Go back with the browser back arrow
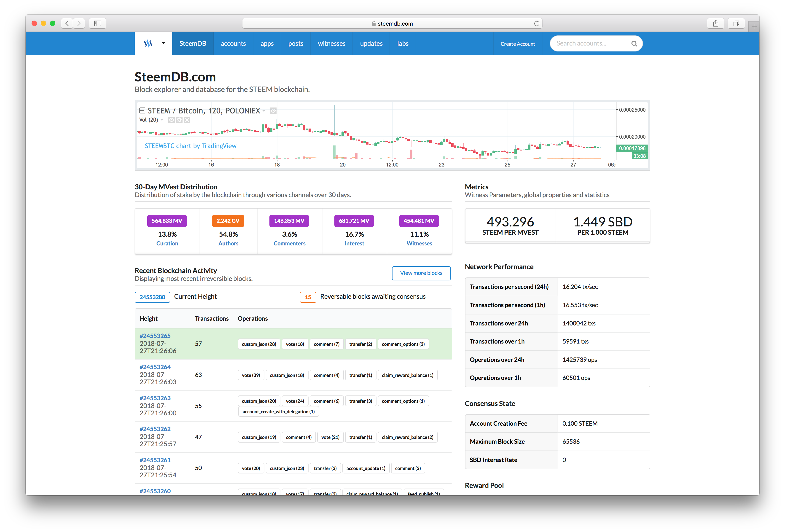The height and width of the screenshot is (532, 785). [67, 23]
